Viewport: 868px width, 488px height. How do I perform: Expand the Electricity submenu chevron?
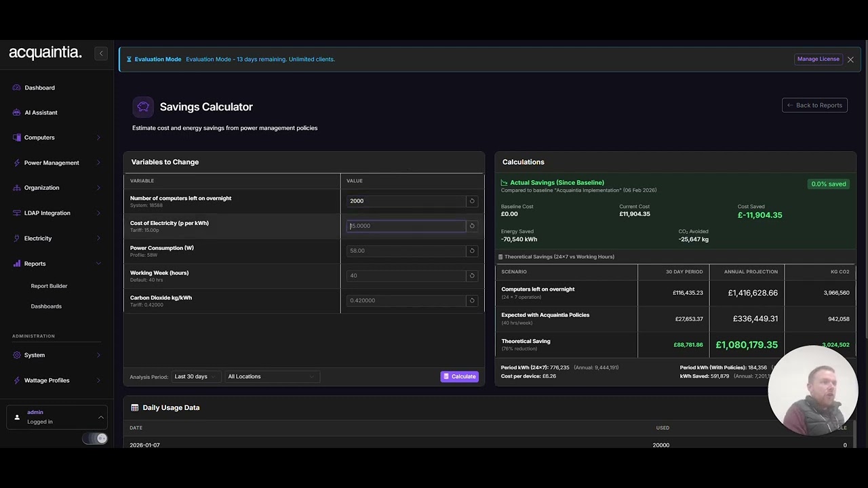click(98, 239)
